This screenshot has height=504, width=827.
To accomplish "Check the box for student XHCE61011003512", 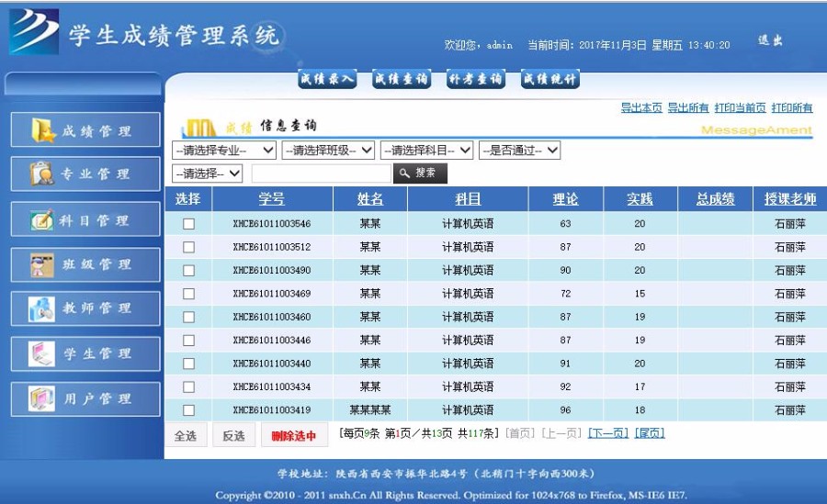I will point(188,247).
